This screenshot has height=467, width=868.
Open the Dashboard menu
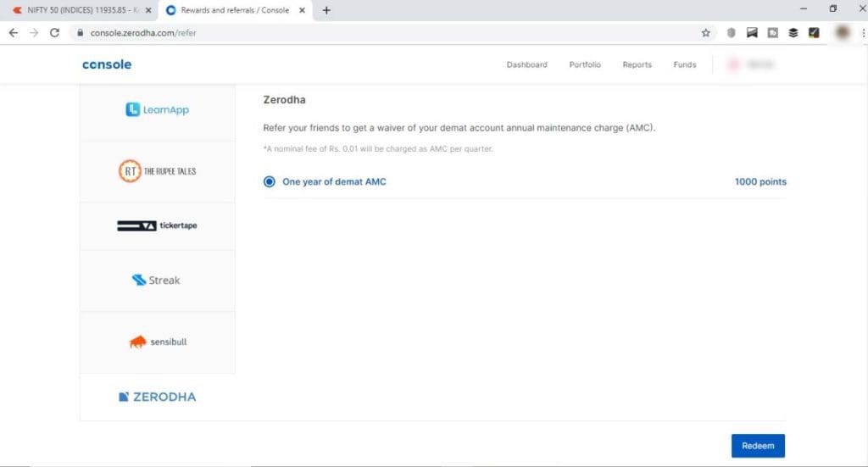point(526,64)
